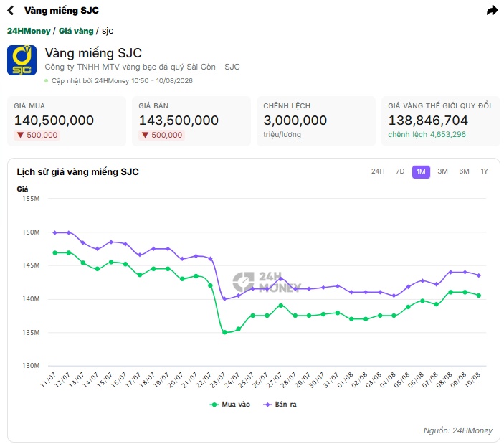Toggle Mua vào legend series
504x444 pixels.
(230, 405)
